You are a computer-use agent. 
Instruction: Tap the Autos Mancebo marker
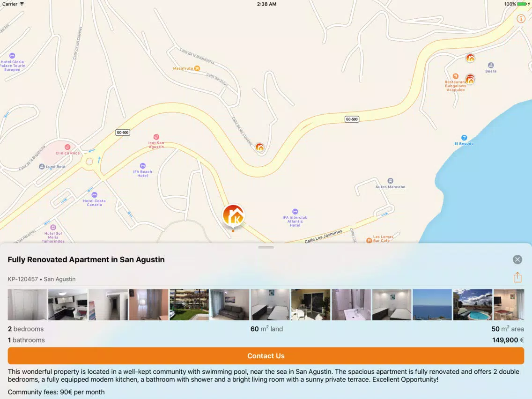coord(391,180)
